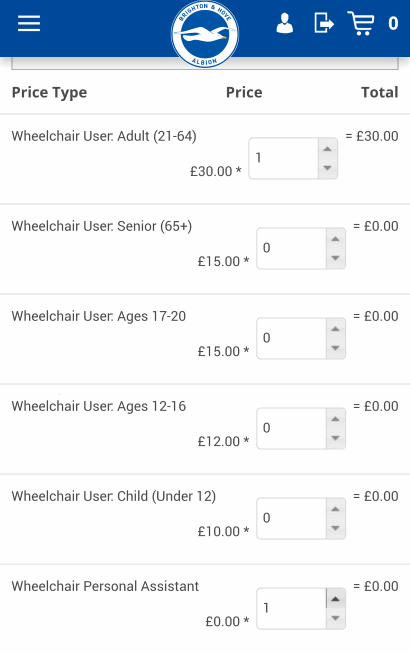Open the shopping cart icon
Screen dimensions: 410x653
click(x=361, y=23)
